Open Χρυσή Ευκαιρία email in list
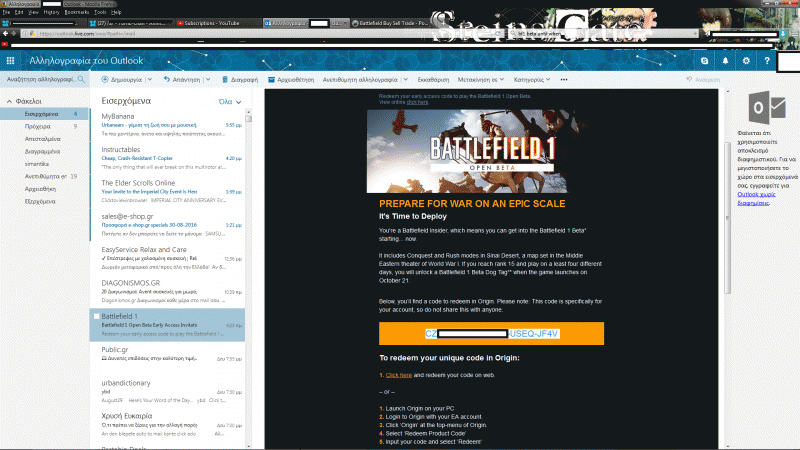Viewport: 800px width, 450px height. pyautogui.click(x=167, y=424)
